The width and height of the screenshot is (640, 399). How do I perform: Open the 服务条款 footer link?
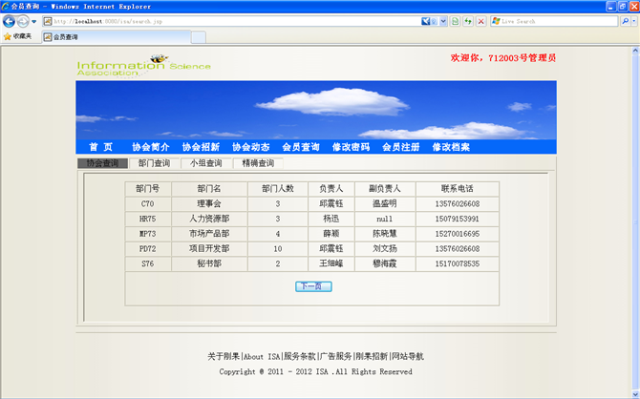300,356
